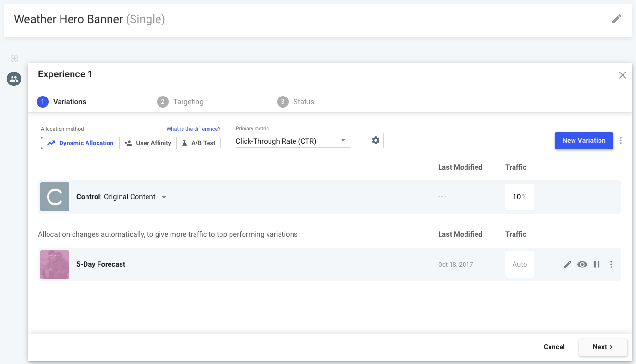Edit the 5-Day Forecast variation pencil icon

[x=568, y=264]
